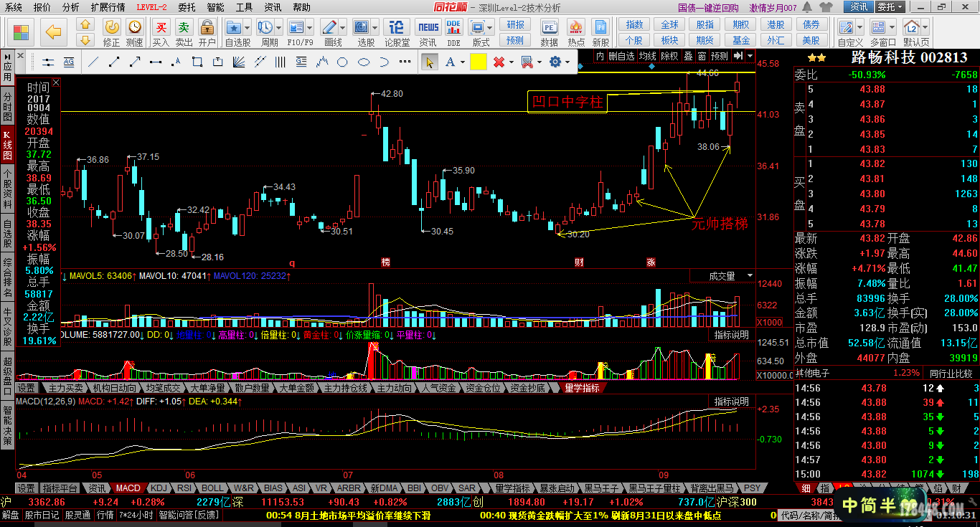Click the 预测 forecast toolbar button
This screenshot has width=980, height=527.
tap(515, 40)
